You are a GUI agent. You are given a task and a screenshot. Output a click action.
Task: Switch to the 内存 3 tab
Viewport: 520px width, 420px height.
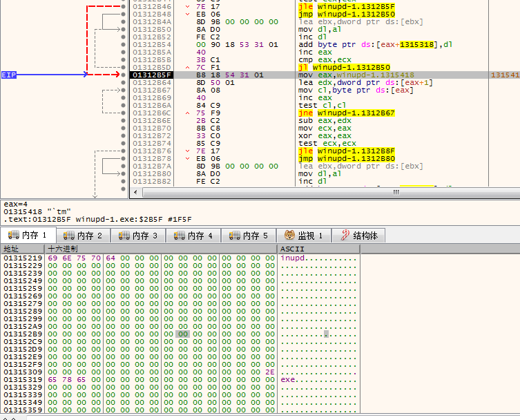pos(138,236)
